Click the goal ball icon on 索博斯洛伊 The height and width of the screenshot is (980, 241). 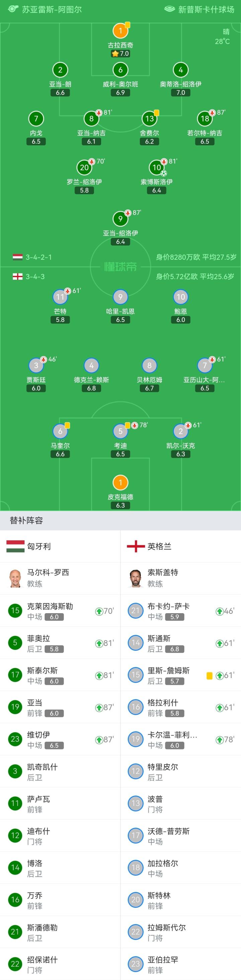[164, 173]
